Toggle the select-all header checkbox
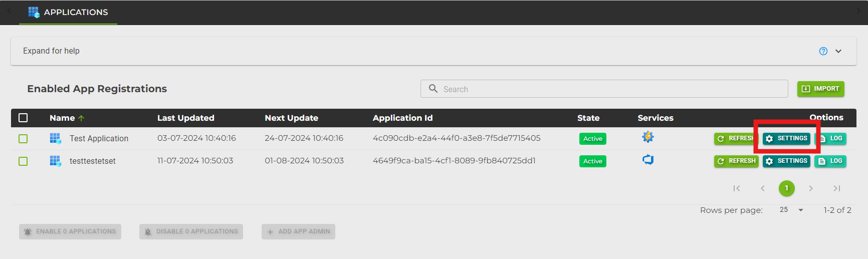This screenshot has width=868, height=259. tap(23, 118)
